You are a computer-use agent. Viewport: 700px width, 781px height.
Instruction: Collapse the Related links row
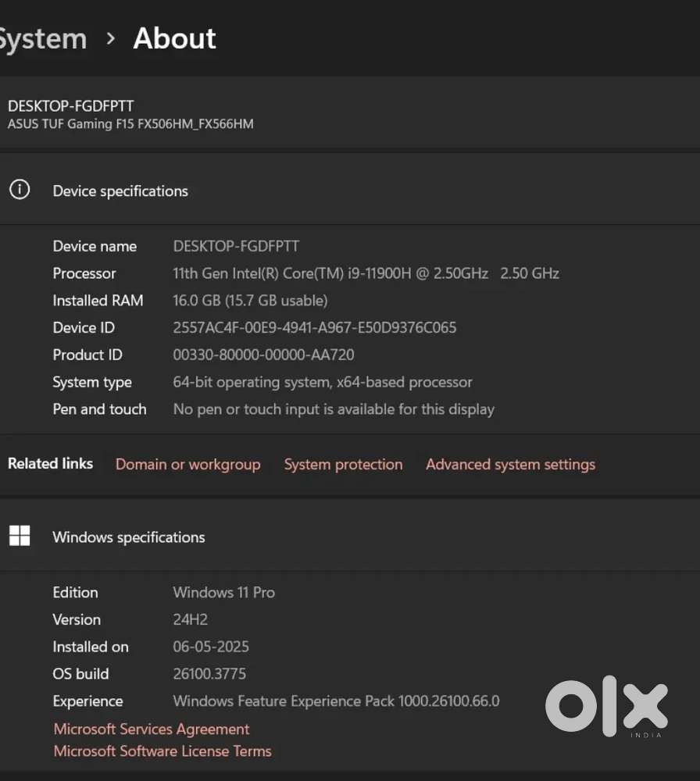tap(50, 463)
